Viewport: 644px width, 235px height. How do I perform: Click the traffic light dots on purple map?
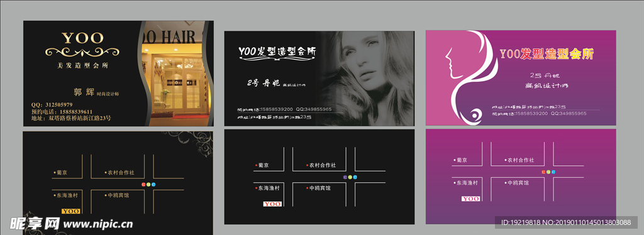pos(548,172)
